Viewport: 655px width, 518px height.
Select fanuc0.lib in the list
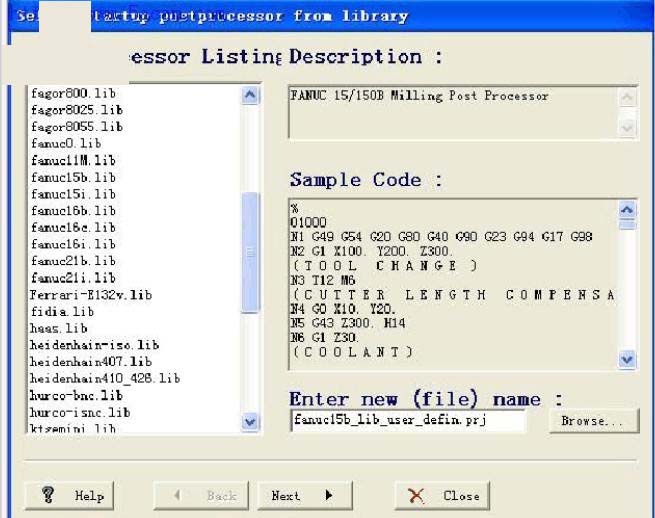(66, 143)
